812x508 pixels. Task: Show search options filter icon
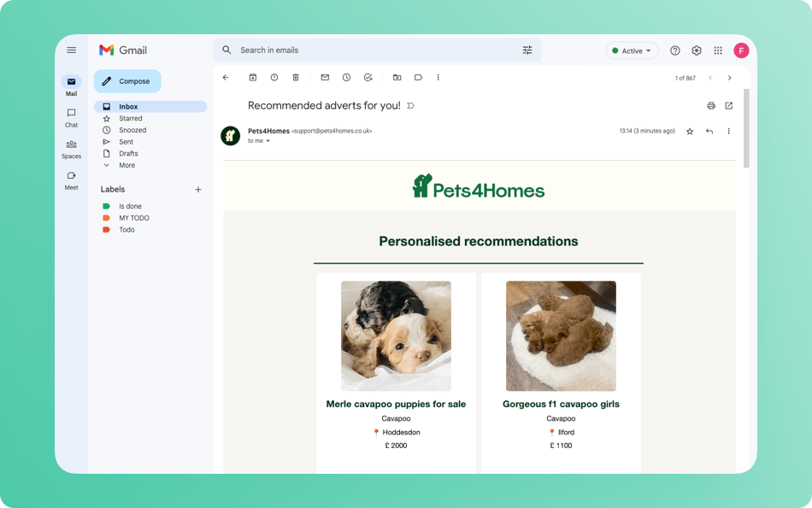point(527,50)
